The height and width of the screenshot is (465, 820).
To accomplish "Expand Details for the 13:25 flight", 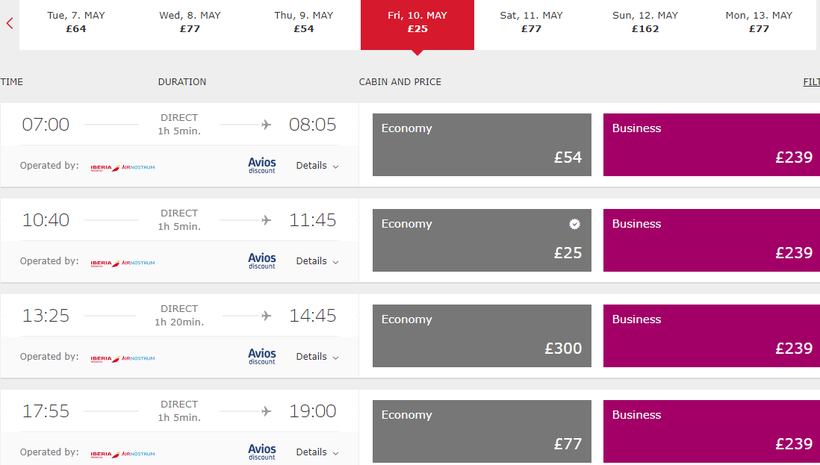I will coord(317,357).
